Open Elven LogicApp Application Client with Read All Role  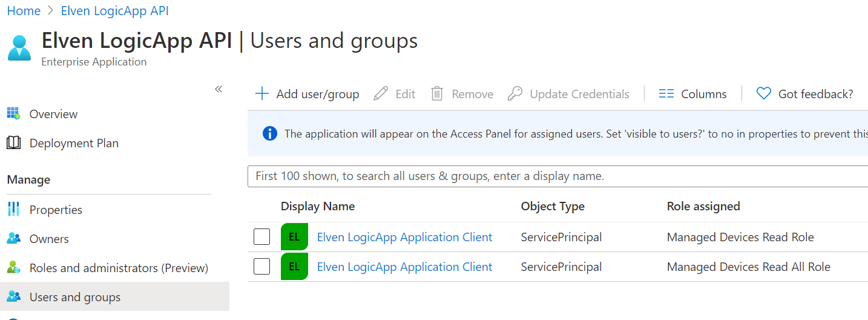coord(405,267)
